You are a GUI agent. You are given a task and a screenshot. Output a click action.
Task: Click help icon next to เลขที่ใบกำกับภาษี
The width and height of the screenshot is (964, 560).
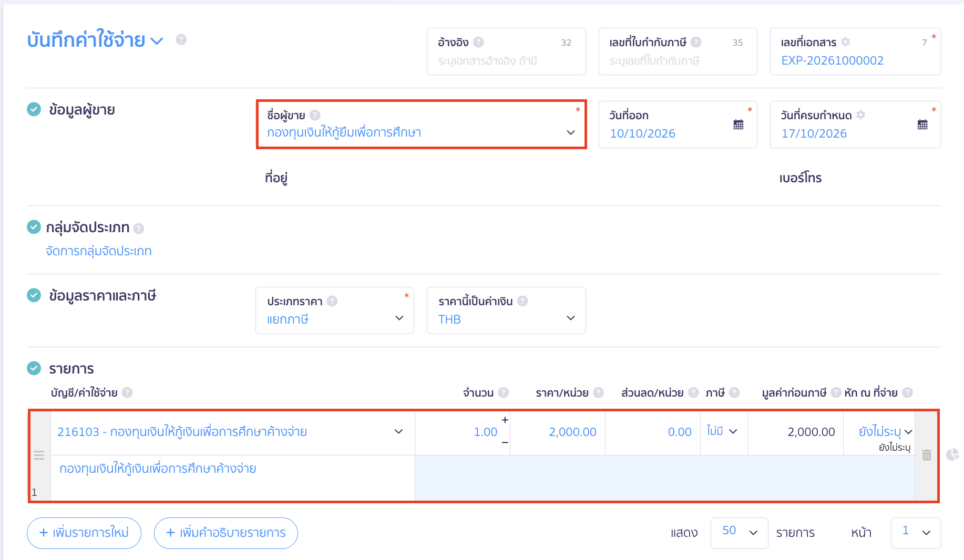(696, 42)
